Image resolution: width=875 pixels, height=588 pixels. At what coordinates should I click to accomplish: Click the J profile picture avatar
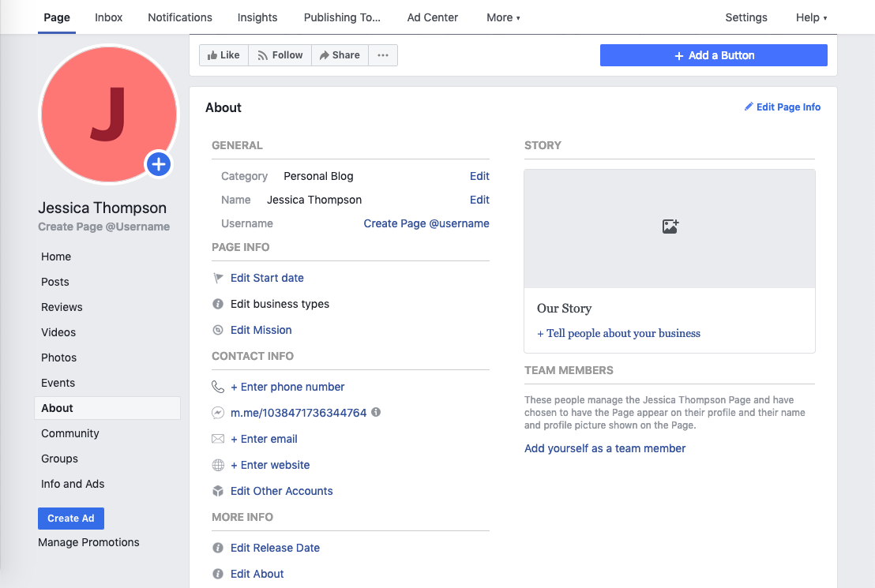coord(109,114)
